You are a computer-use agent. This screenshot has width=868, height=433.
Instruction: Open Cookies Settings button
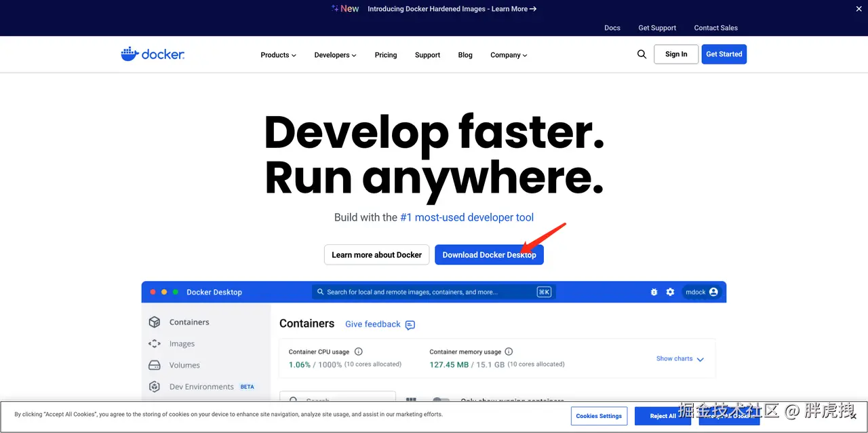tap(599, 416)
